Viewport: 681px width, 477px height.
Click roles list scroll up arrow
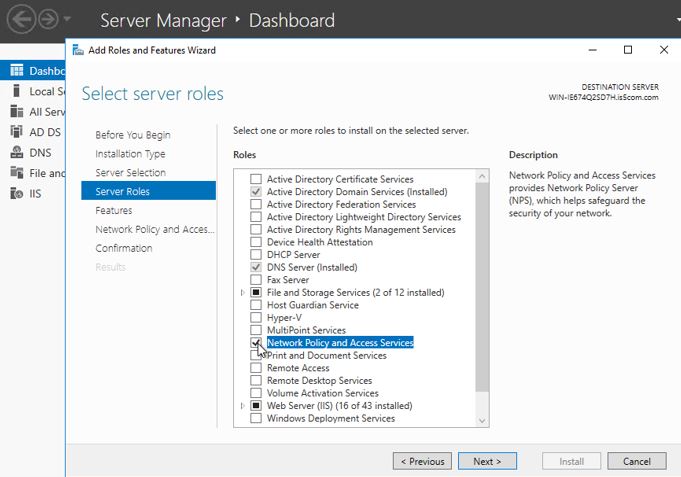(482, 176)
